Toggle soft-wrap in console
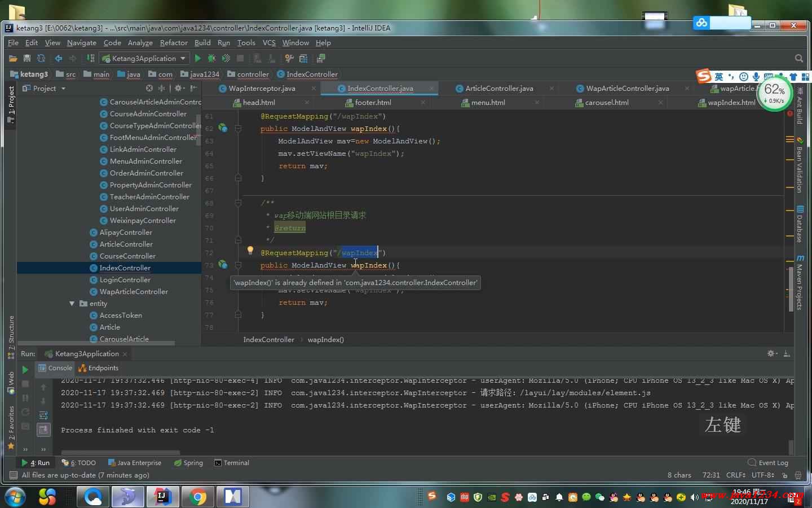812x508 pixels. (x=43, y=415)
